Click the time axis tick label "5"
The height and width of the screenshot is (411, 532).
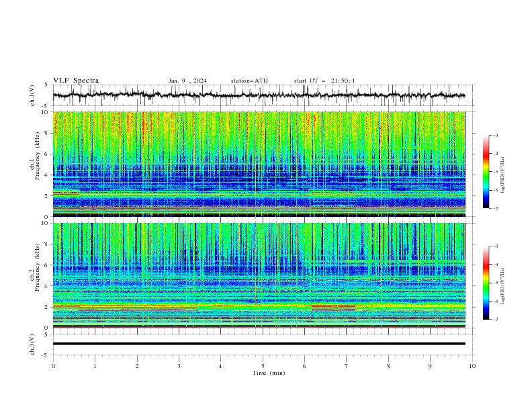coord(263,366)
